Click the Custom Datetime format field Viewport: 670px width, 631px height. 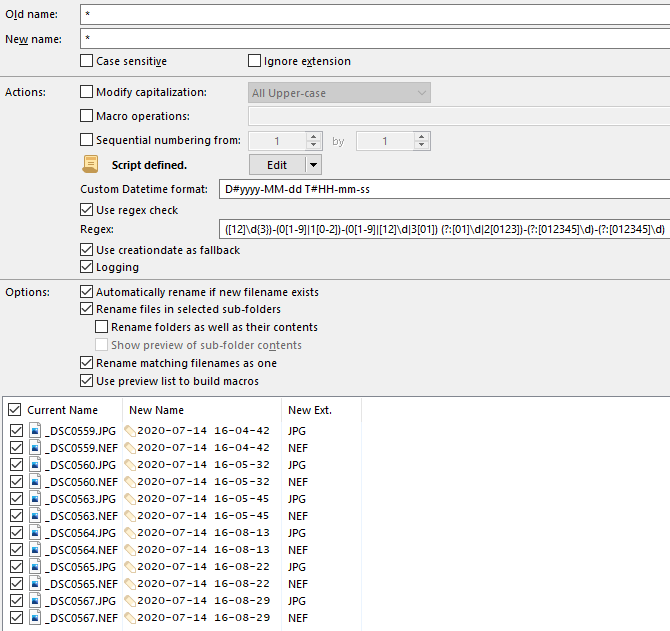444,189
